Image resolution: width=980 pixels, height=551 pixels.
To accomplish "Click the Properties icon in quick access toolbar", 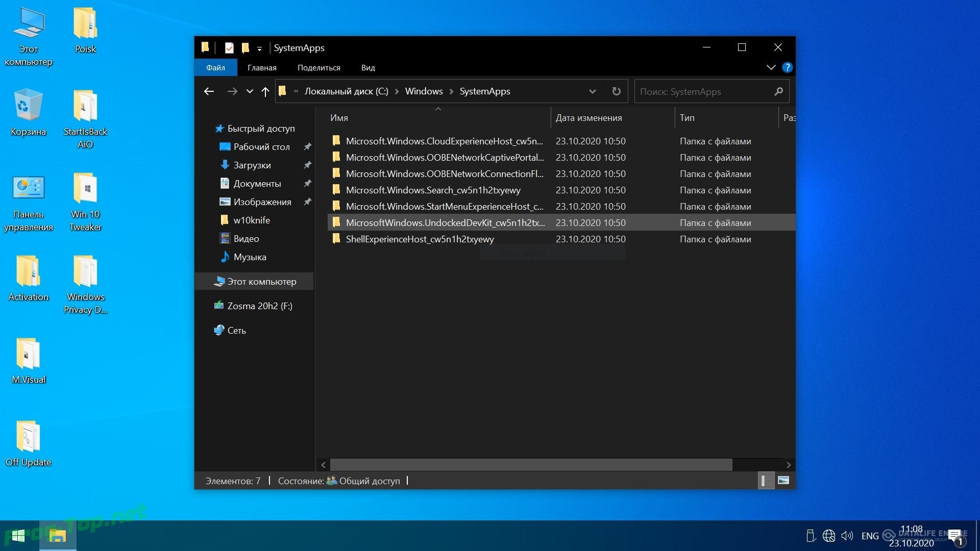I will [x=229, y=48].
